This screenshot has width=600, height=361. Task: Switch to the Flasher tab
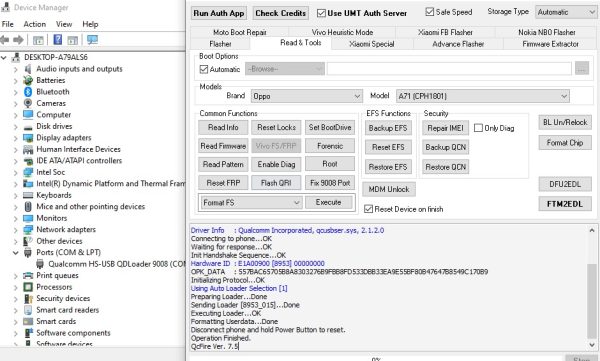click(x=220, y=44)
